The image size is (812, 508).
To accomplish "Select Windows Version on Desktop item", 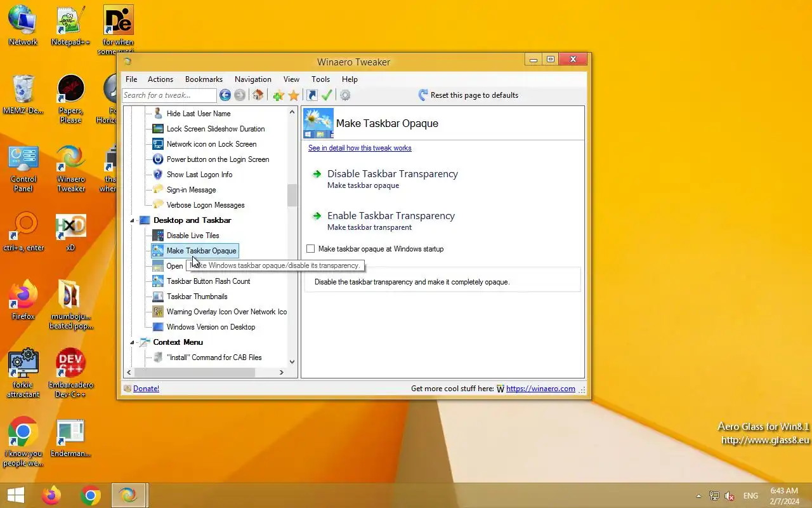I will click(211, 327).
